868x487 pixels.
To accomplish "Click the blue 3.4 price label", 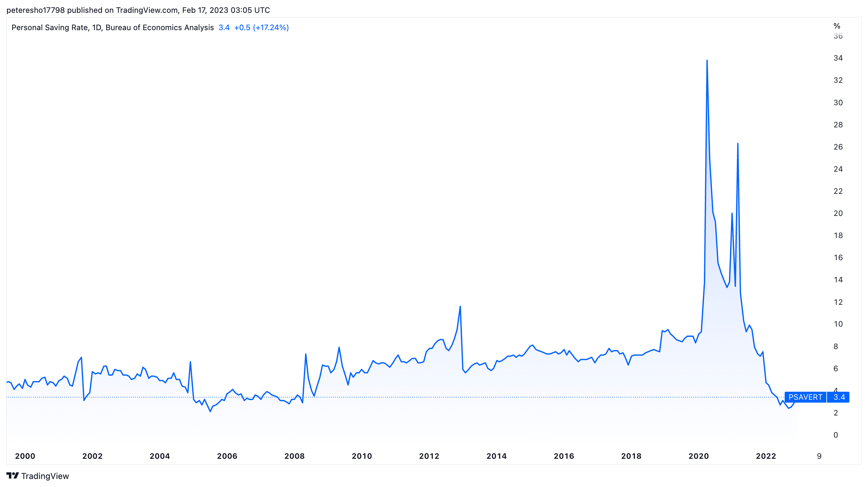I will pyautogui.click(x=839, y=397).
